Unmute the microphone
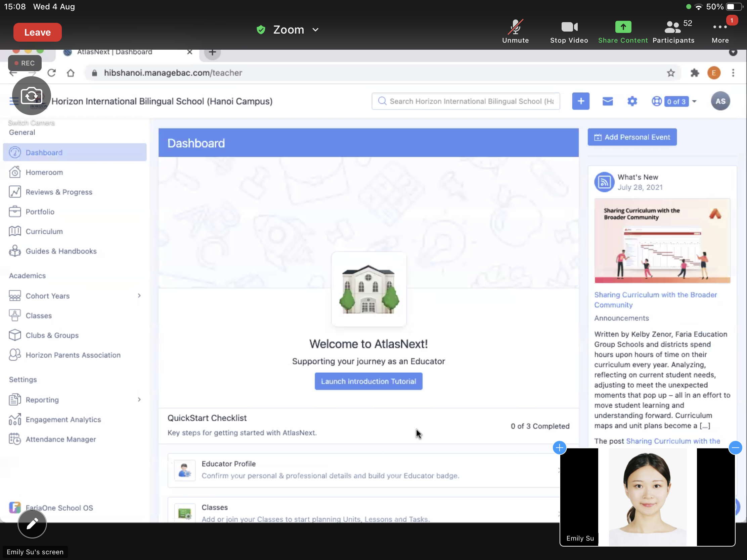The image size is (747, 560). tap(515, 32)
